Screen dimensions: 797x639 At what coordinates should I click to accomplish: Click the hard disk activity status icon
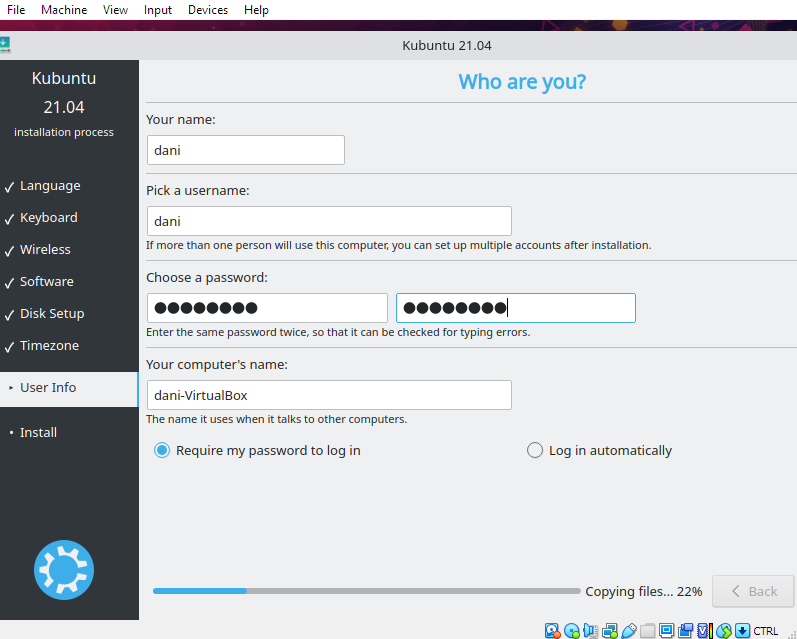[x=552, y=631]
